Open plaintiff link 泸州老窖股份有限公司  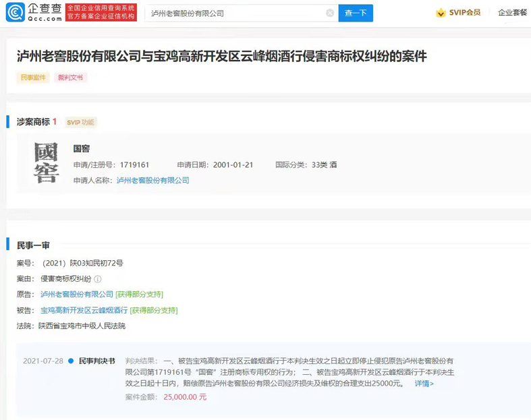(77, 295)
